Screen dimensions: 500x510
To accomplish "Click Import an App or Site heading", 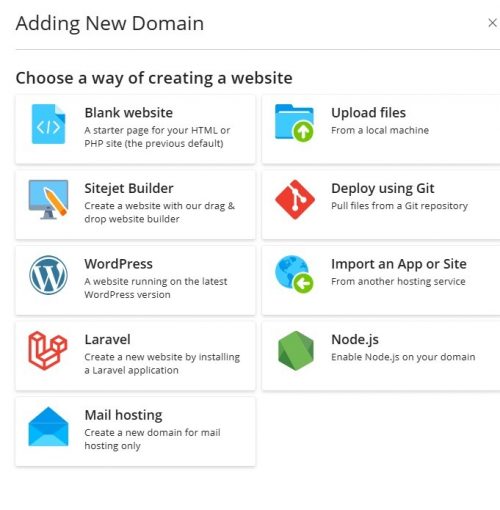I will click(x=399, y=264).
